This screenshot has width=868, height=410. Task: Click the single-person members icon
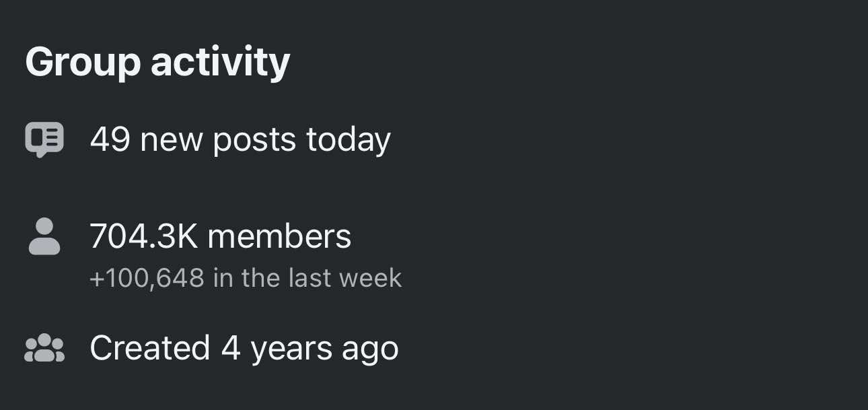tap(44, 236)
